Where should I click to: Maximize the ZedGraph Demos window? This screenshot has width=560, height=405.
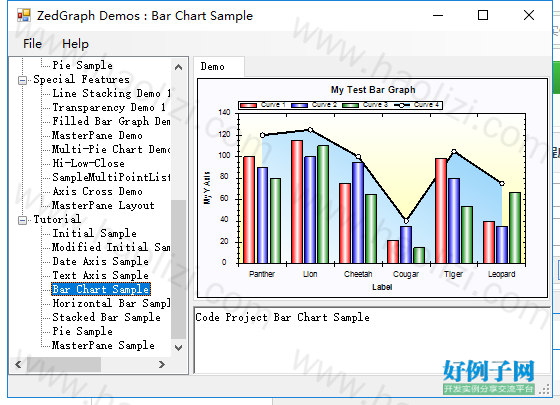[483, 15]
